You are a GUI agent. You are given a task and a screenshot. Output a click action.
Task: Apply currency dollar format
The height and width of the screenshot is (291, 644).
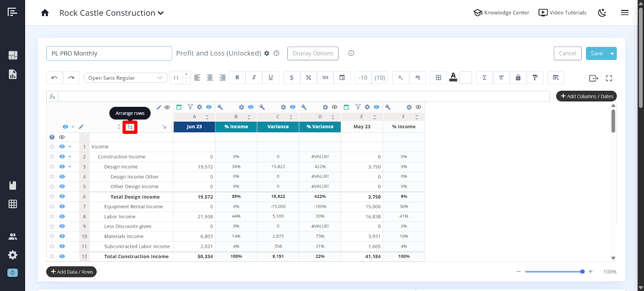[x=291, y=78]
